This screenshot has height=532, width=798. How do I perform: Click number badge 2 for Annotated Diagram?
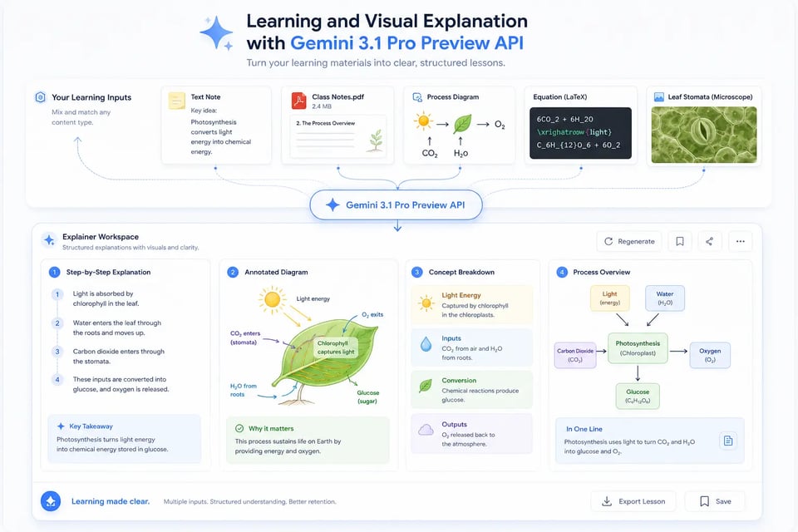tap(233, 273)
